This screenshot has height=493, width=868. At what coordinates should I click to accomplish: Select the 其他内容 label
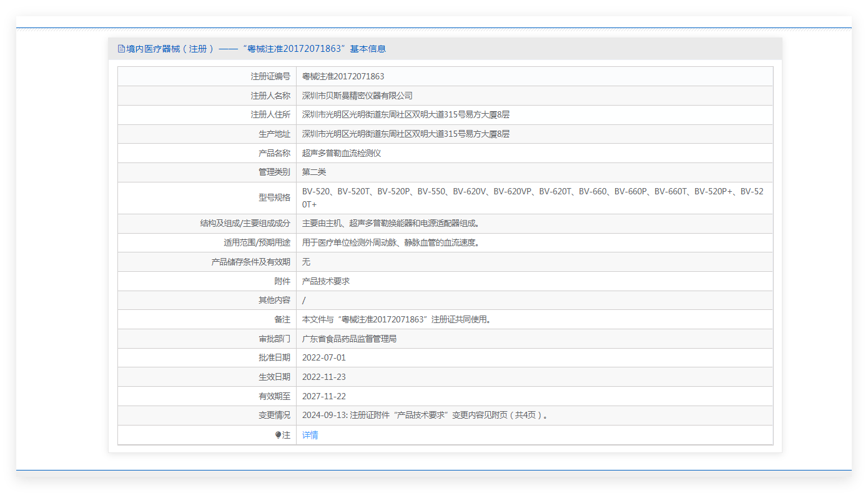point(274,300)
